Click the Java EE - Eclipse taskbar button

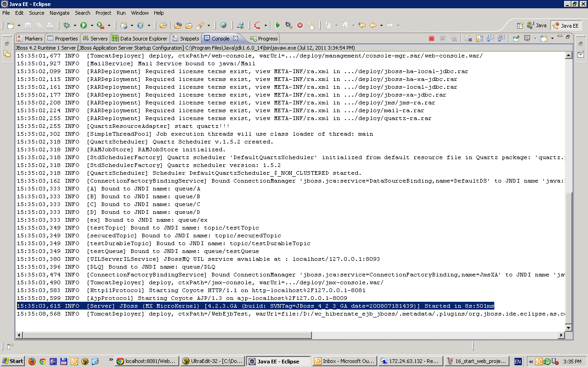coord(278,361)
